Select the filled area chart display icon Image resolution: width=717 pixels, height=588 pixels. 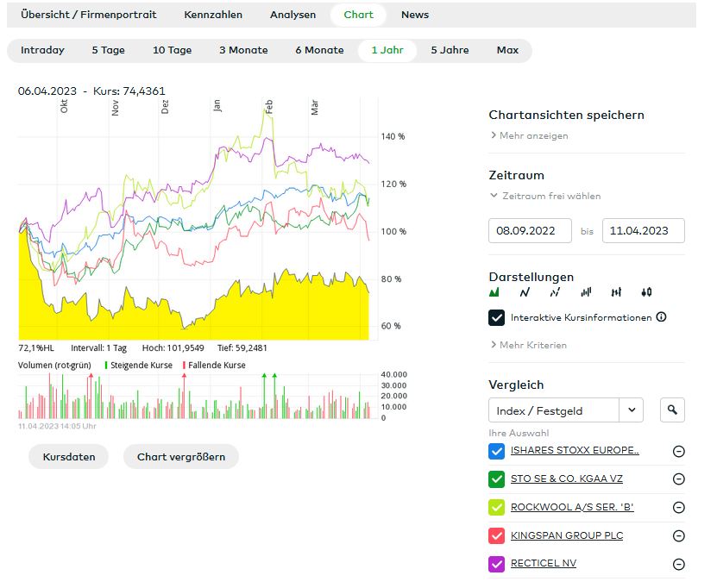[x=494, y=292]
